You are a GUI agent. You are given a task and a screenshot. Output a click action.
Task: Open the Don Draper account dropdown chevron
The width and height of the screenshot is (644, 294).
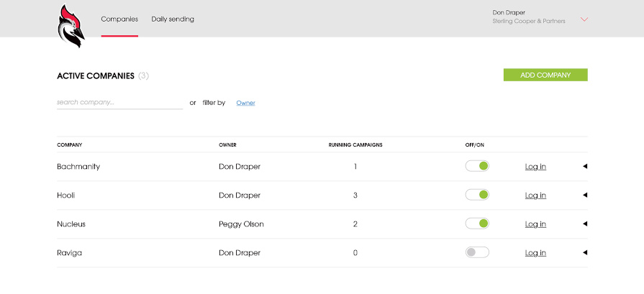[584, 19]
